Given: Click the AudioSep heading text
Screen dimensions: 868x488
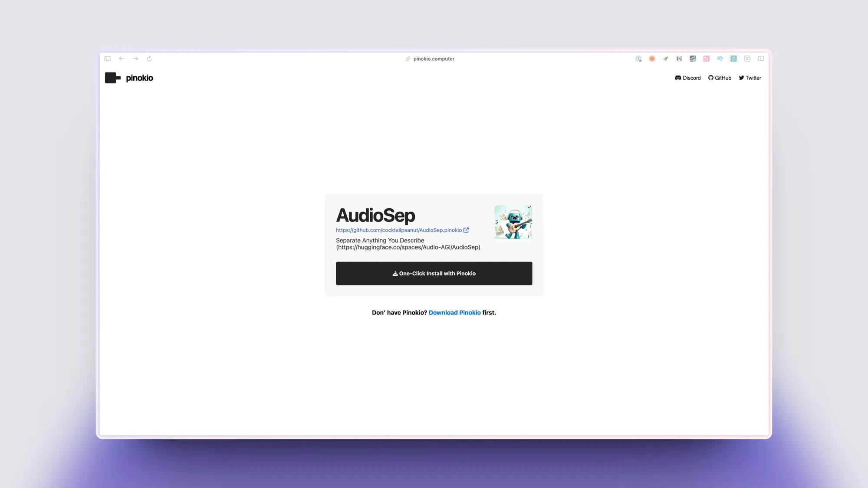Looking at the screenshot, I should point(375,216).
